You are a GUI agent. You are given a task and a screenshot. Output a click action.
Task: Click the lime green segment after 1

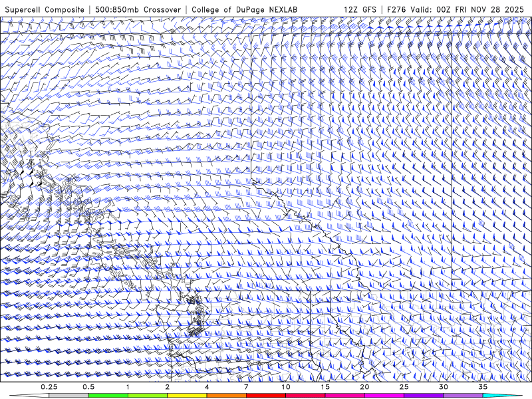[148, 396]
